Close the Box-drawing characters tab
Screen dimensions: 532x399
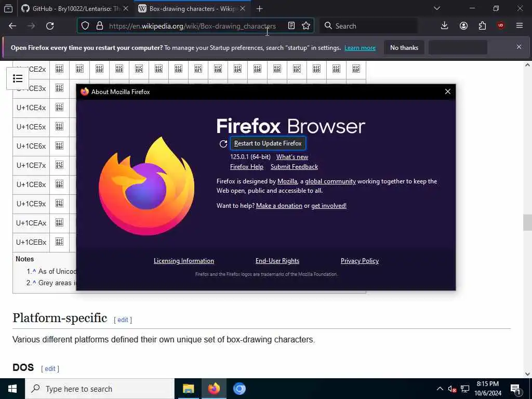[x=243, y=8]
